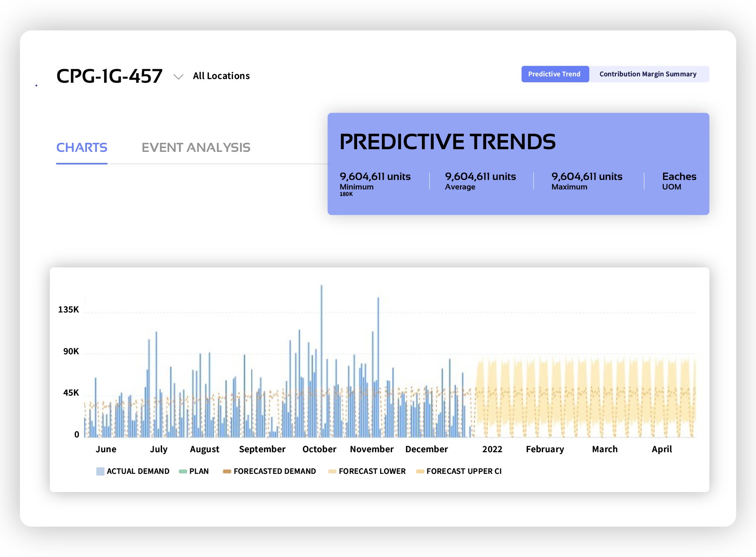The image size is (756, 557).
Task: Toggle FORECAST LOWER legend swatch
Action: (x=332, y=471)
